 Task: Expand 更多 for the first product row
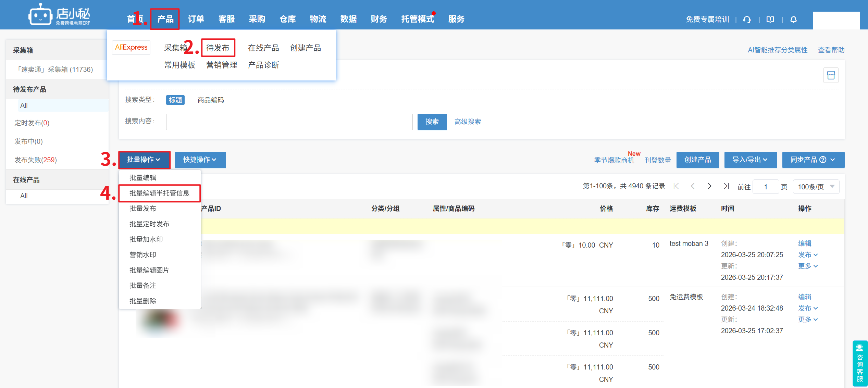[x=807, y=266]
